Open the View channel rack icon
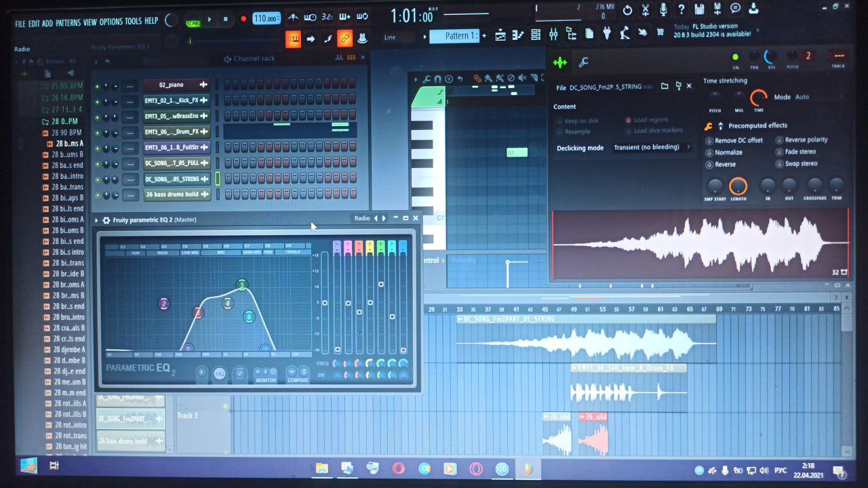The image size is (868, 488). pyautogui.click(x=536, y=34)
